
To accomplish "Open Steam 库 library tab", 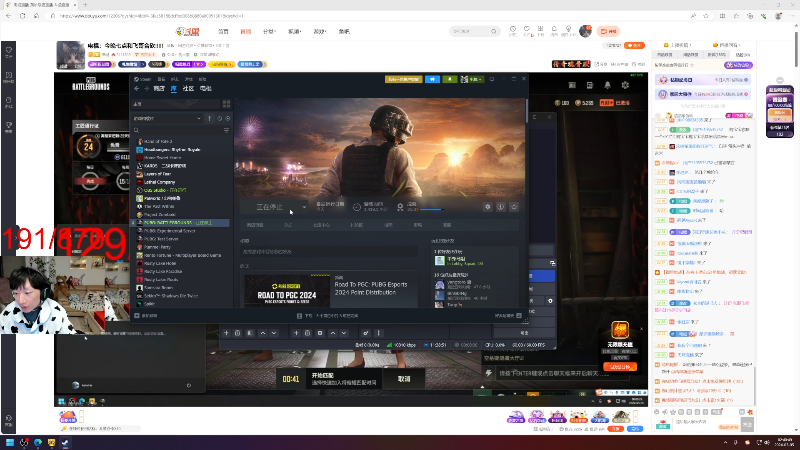I will (x=173, y=89).
